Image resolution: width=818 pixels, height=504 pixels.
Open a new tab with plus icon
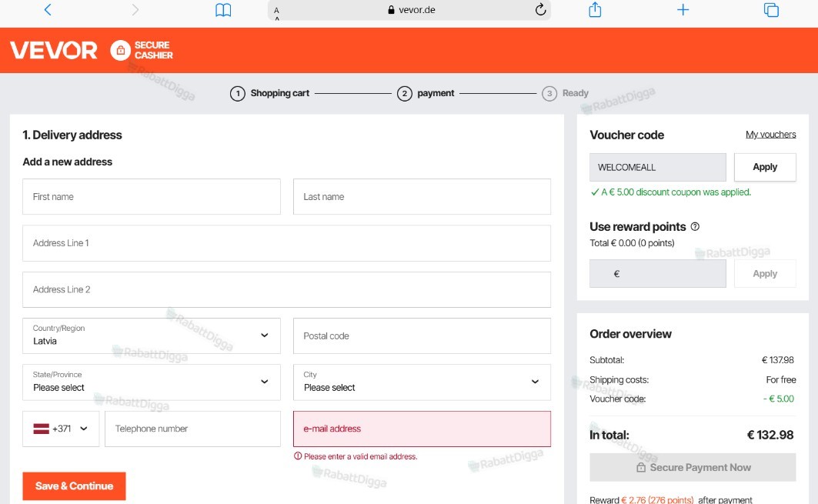(x=683, y=9)
